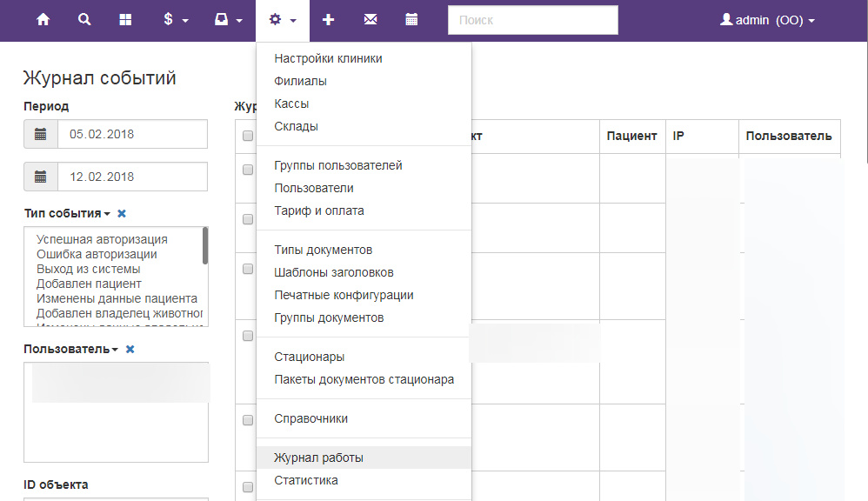
Task: Click the event type list scrollbar
Action: 205,246
